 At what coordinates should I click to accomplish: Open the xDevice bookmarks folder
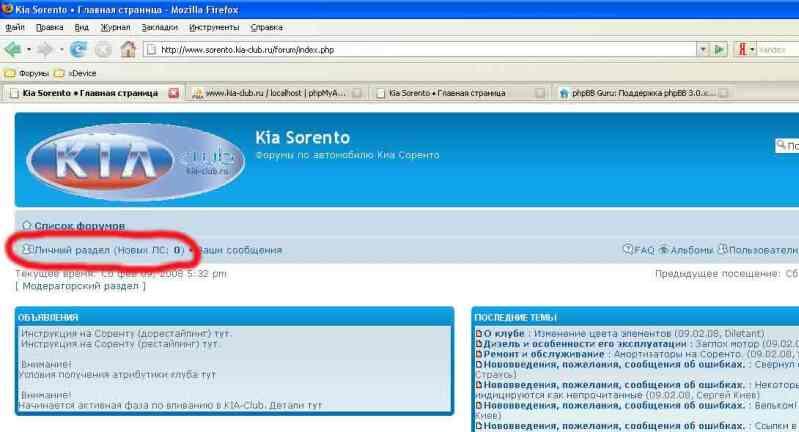75,73
